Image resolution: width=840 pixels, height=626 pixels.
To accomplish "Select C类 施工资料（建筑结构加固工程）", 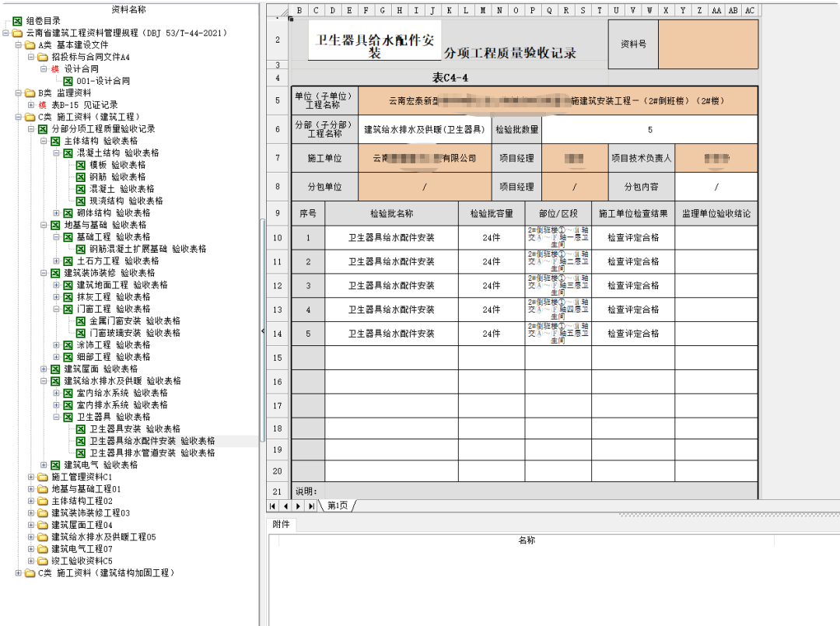I will click(106, 573).
